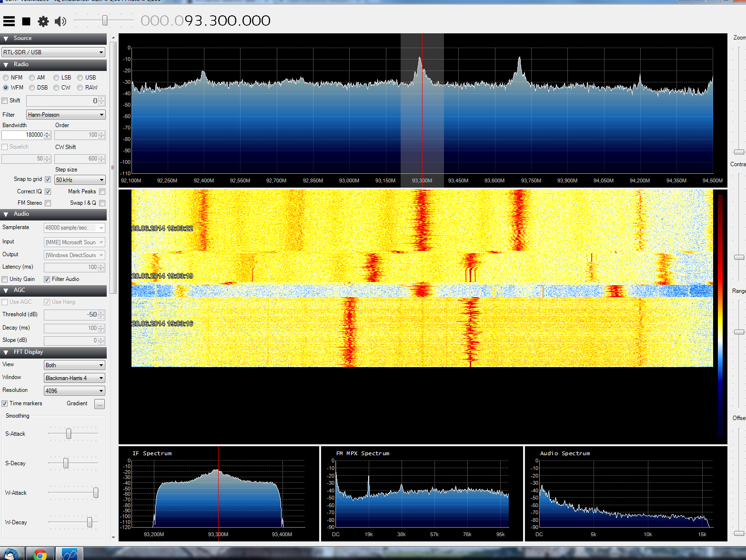Enable the Mark Peaks checkbox
Image resolution: width=746 pixels, height=560 pixels.
[x=102, y=192]
